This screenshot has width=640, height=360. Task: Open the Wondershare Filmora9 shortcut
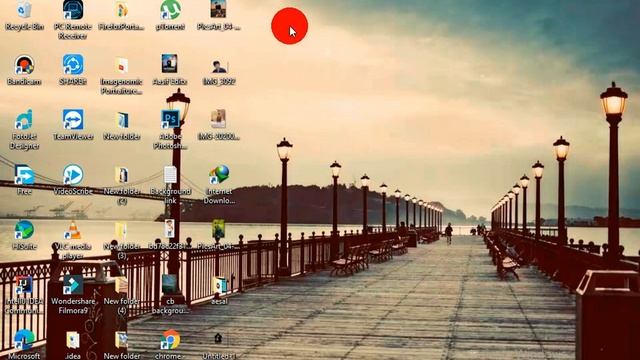click(x=73, y=285)
